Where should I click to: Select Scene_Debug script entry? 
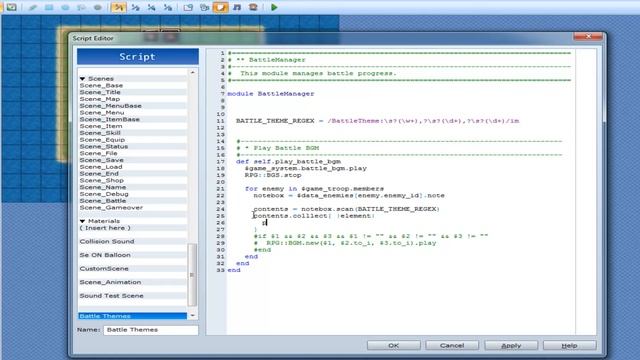(x=133, y=194)
